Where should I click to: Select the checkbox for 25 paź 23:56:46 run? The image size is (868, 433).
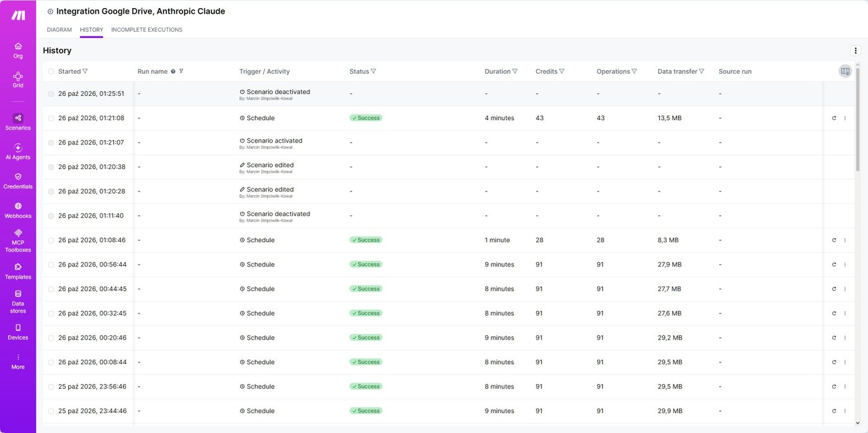[51, 387]
